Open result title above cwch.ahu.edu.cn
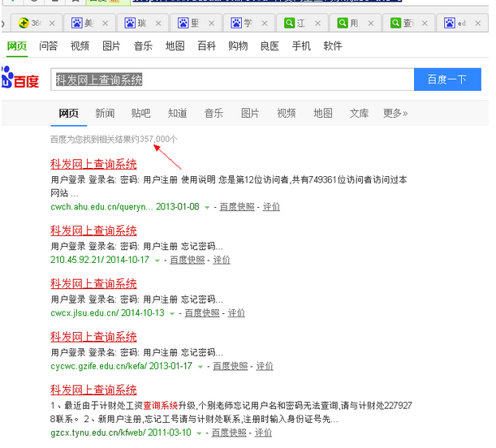This screenshot has width=496, height=448. (x=93, y=164)
